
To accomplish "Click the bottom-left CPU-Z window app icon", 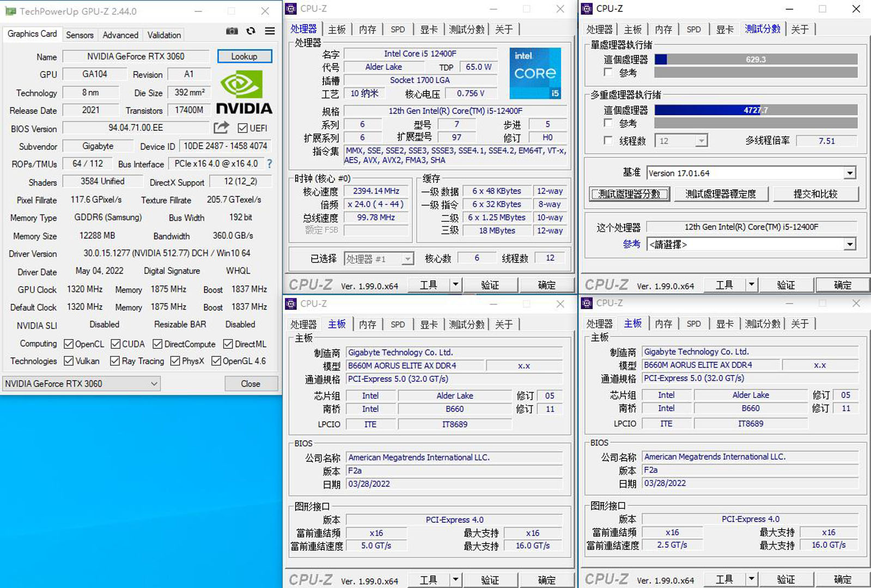I will (291, 304).
